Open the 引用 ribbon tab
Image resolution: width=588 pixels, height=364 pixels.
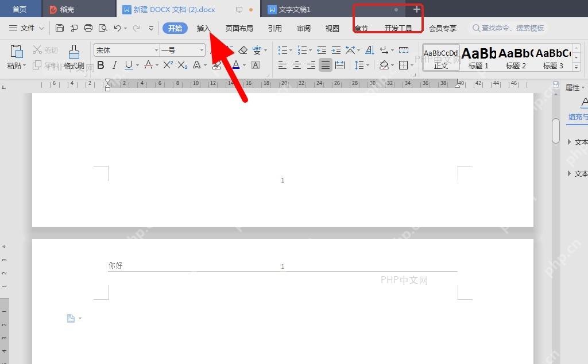pyautogui.click(x=274, y=28)
